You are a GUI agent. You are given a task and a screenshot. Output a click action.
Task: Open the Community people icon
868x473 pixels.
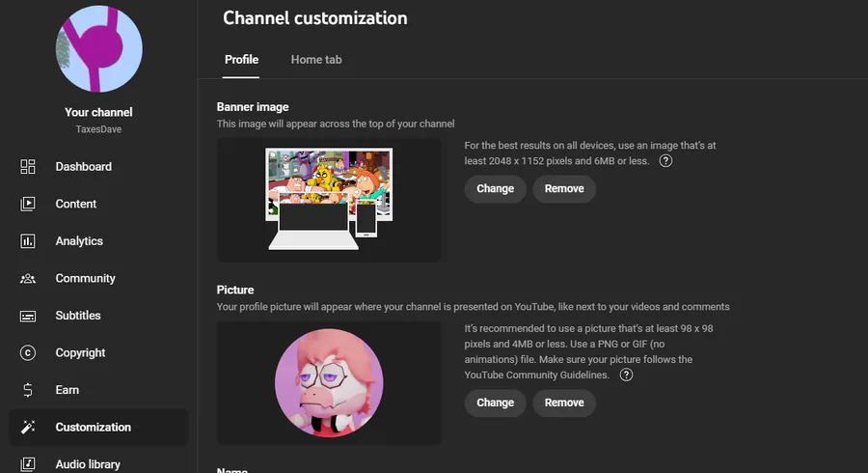[28, 279]
